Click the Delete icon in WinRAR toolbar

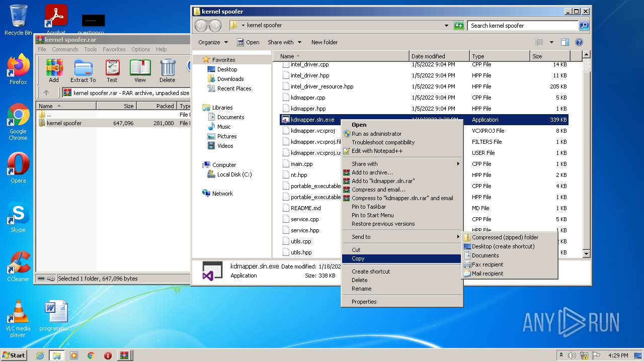(168, 70)
